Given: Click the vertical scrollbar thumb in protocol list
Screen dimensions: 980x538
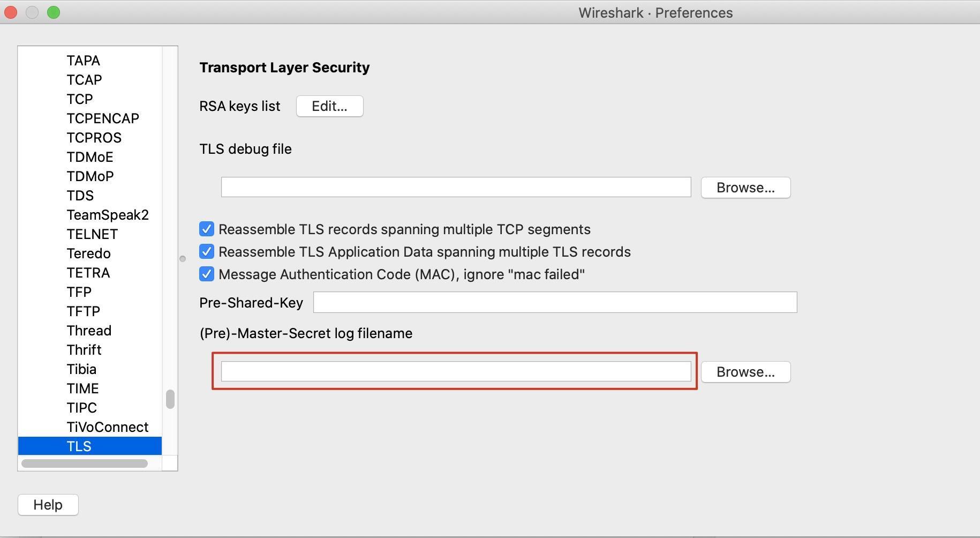Looking at the screenshot, I should [x=170, y=399].
